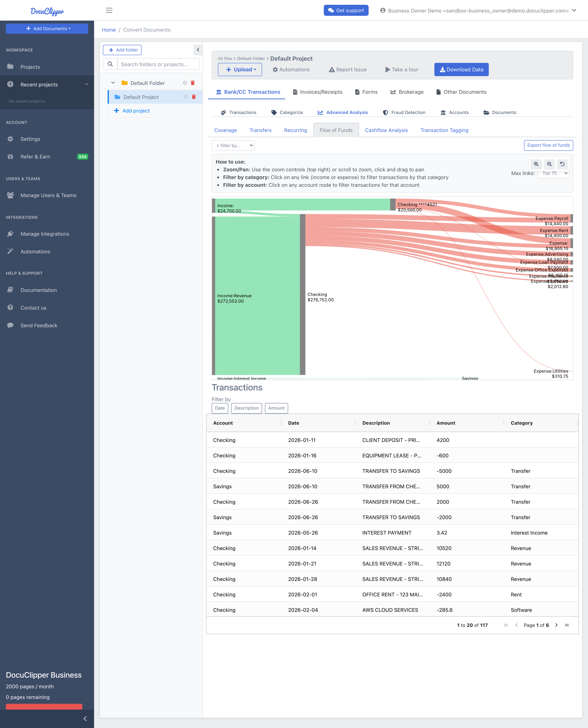Image resolution: width=588 pixels, height=728 pixels.
Task: Delete Default Project with trash icon
Action: point(194,97)
